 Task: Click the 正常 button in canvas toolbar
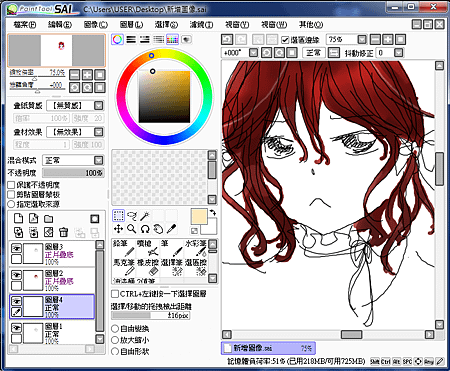coord(313,53)
